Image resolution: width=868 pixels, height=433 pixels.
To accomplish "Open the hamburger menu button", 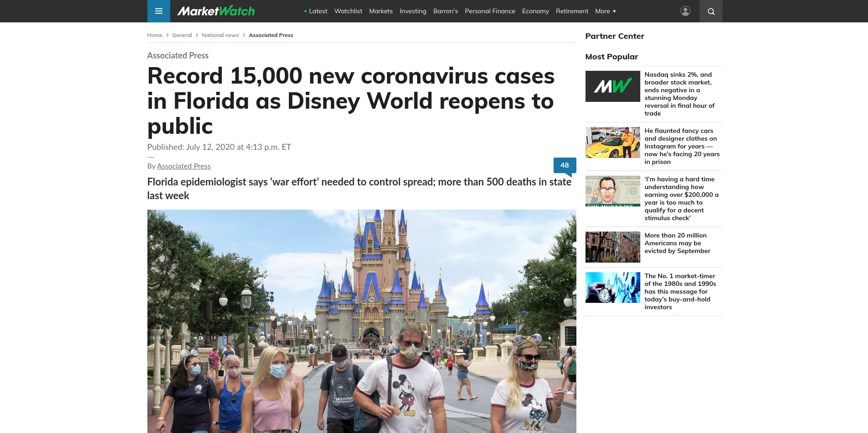I will pos(158,11).
